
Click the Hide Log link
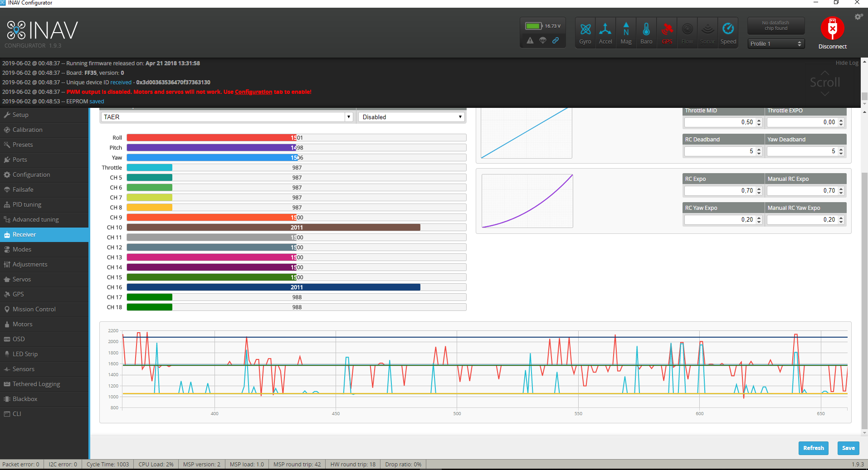[846, 63]
